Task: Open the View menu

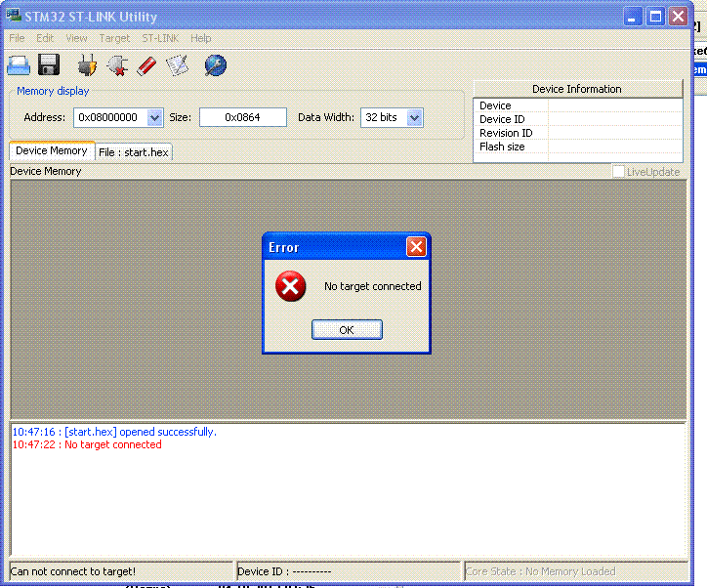Action: tap(76, 38)
